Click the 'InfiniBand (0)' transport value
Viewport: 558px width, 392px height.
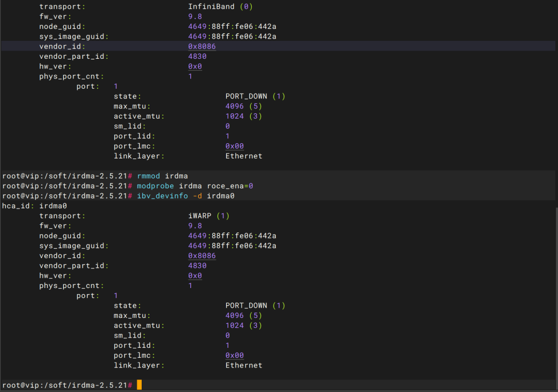coord(220,7)
